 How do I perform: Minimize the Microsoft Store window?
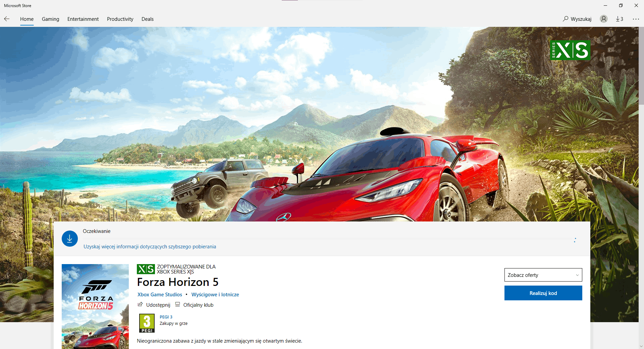[x=605, y=5]
